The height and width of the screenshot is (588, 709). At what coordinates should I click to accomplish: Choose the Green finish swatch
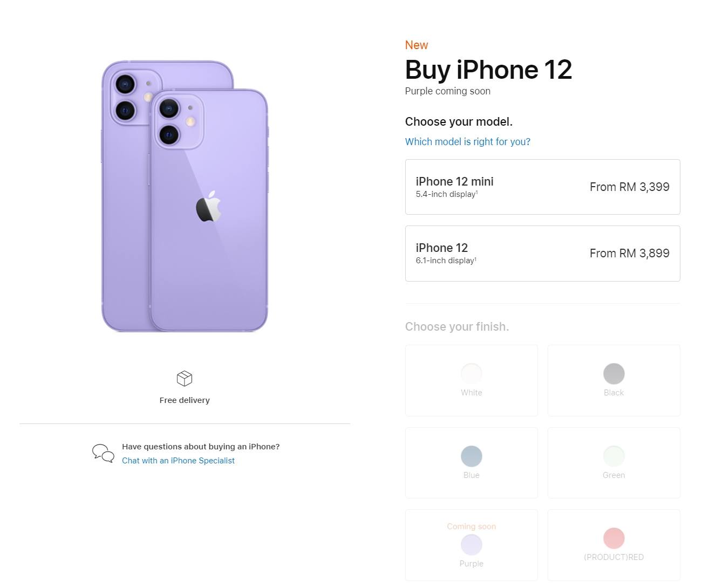[613, 456]
